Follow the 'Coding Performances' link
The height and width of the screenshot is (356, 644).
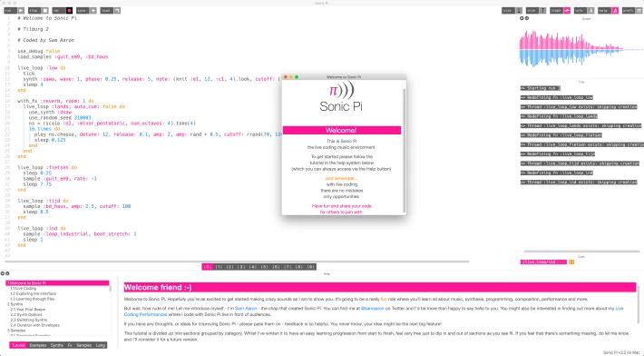click(145, 314)
